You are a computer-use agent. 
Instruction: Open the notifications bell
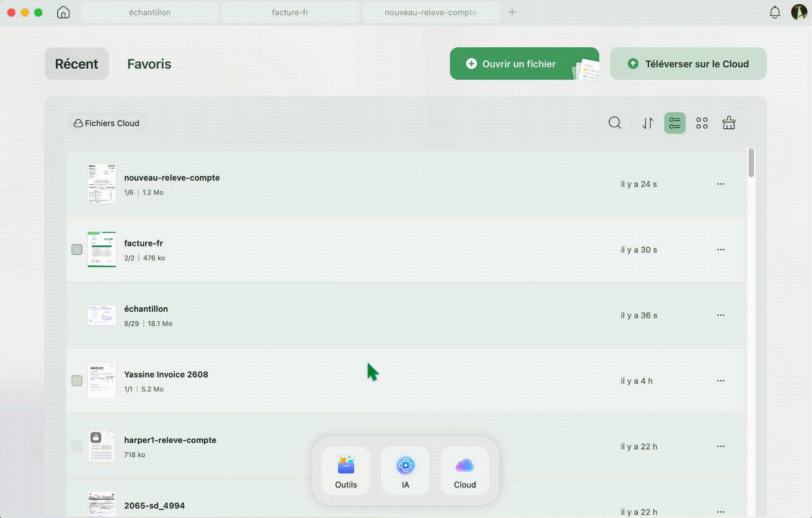(x=775, y=12)
